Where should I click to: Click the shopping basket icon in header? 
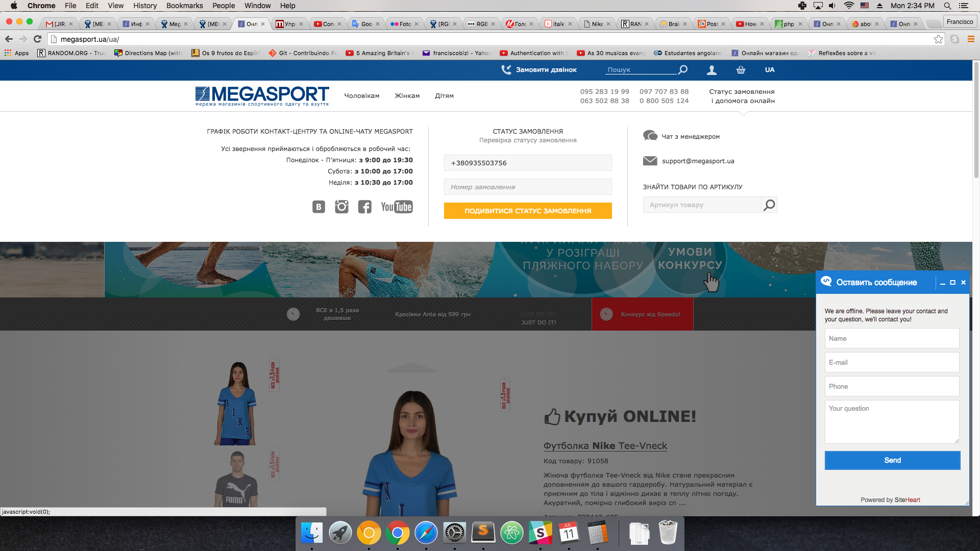point(741,70)
